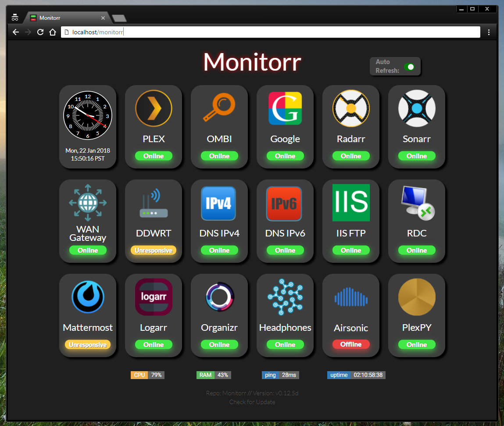Click Google Online status badge

(285, 156)
